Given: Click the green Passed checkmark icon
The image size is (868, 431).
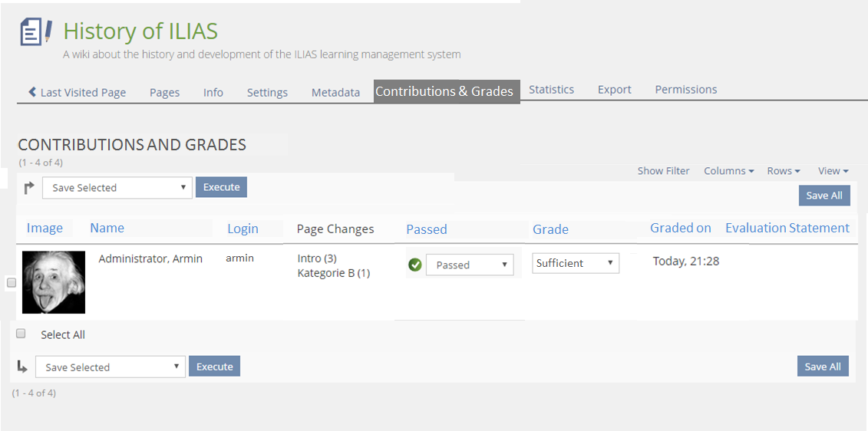Looking at the screenshot, I should pos(415,265).
